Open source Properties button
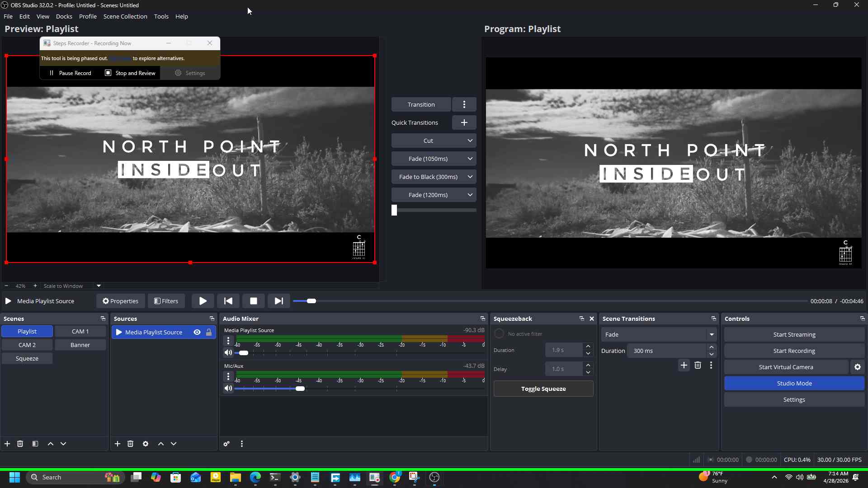The width and height of the screenshot is (868, 488). (120, 301)
